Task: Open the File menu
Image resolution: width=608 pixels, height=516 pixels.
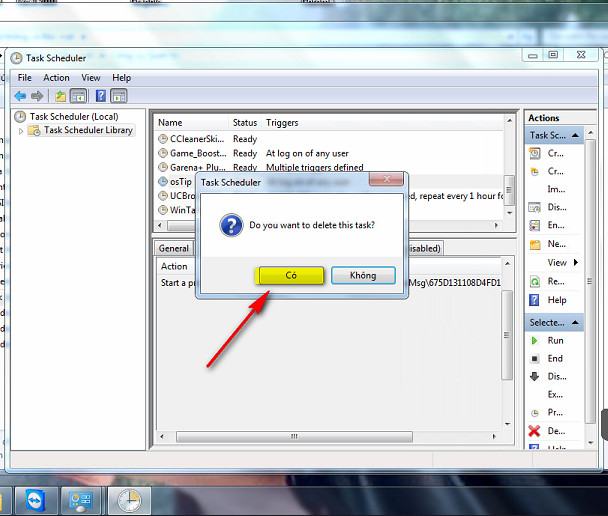Action: [x=24, y=78]
